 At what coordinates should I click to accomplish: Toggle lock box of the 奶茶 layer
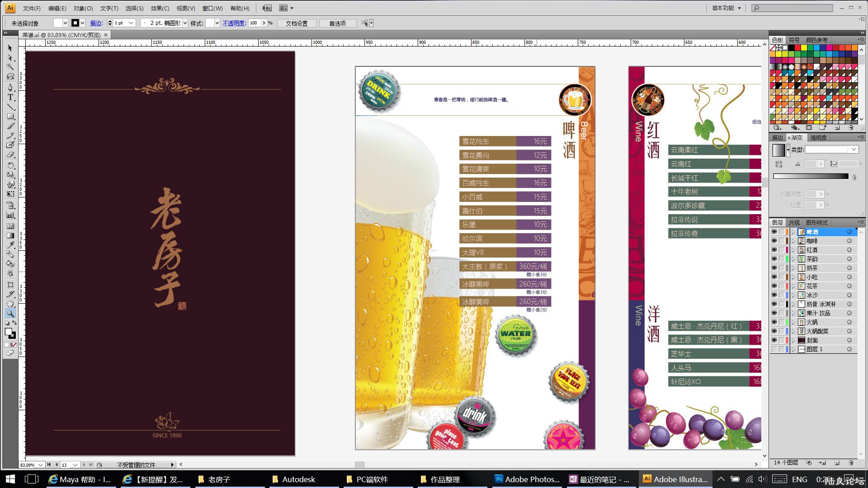781,268
